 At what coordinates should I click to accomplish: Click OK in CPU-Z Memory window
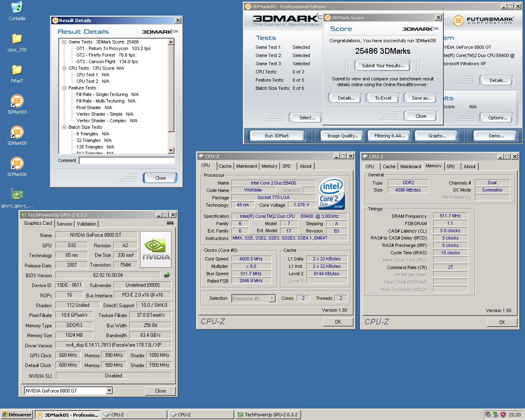502,322
